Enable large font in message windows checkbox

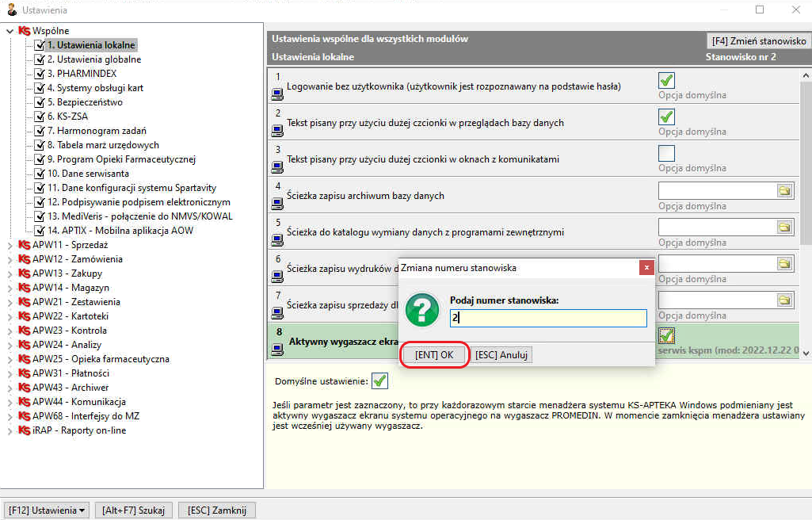(666, 153)
